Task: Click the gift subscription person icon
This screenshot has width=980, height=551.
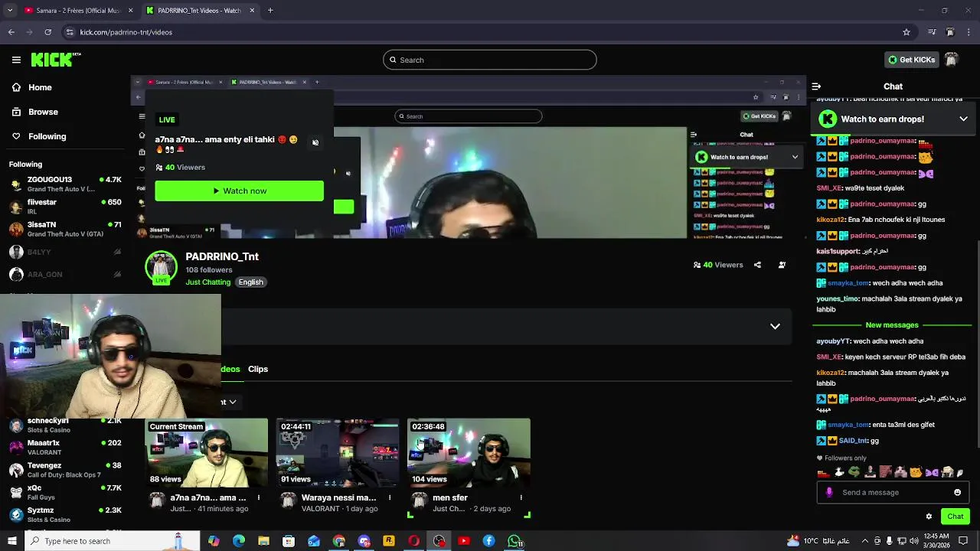Action: click(x=782, y=265)
